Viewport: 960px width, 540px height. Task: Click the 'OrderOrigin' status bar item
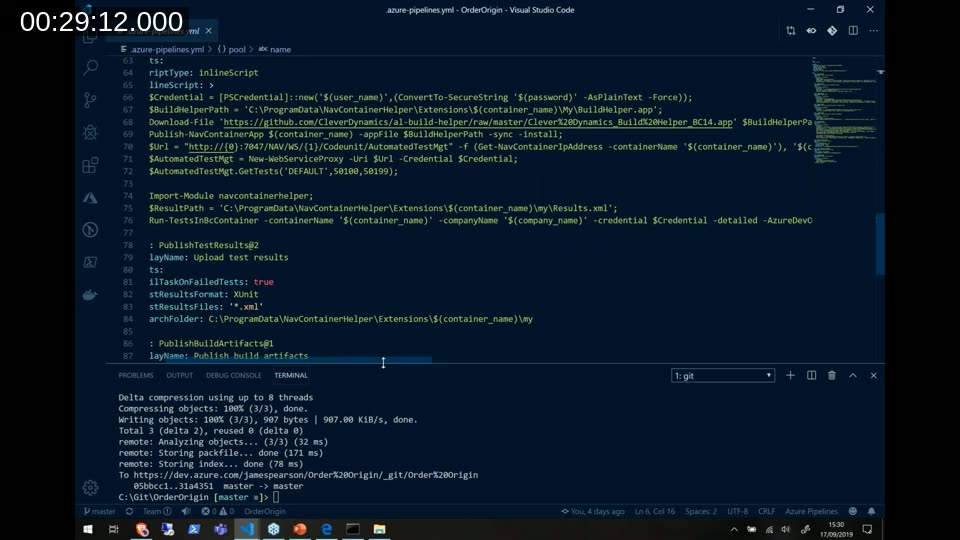(264, 511)
